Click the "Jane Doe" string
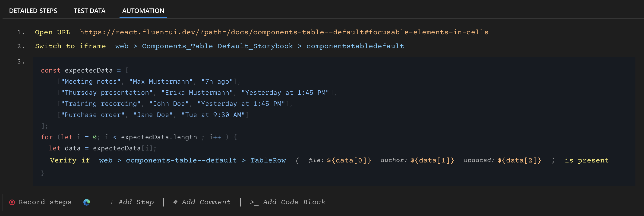The image size is (644, 216). 153,115
